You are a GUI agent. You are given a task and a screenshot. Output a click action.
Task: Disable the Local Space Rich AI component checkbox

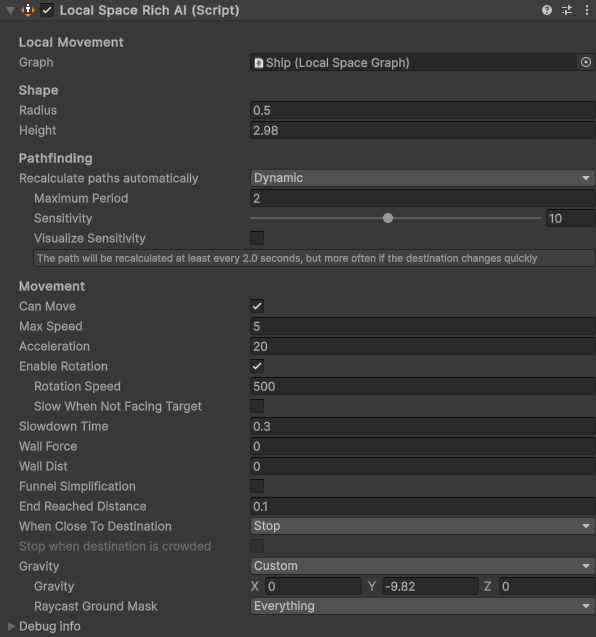click(47, 10)
